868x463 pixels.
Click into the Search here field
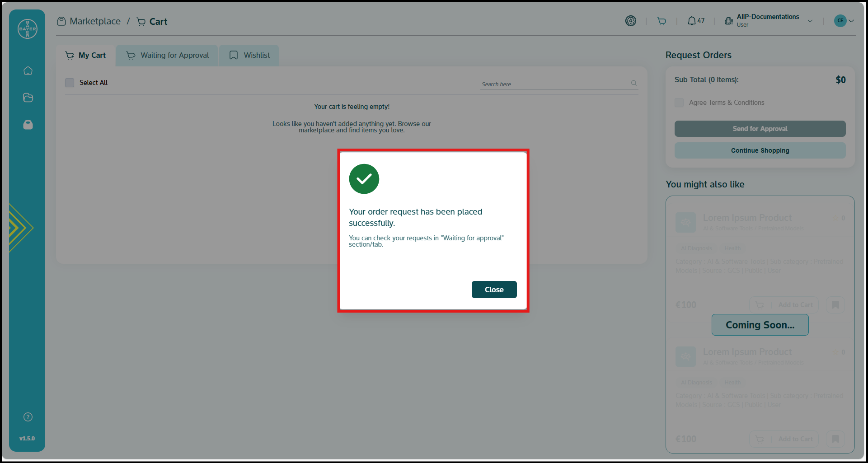554,84
